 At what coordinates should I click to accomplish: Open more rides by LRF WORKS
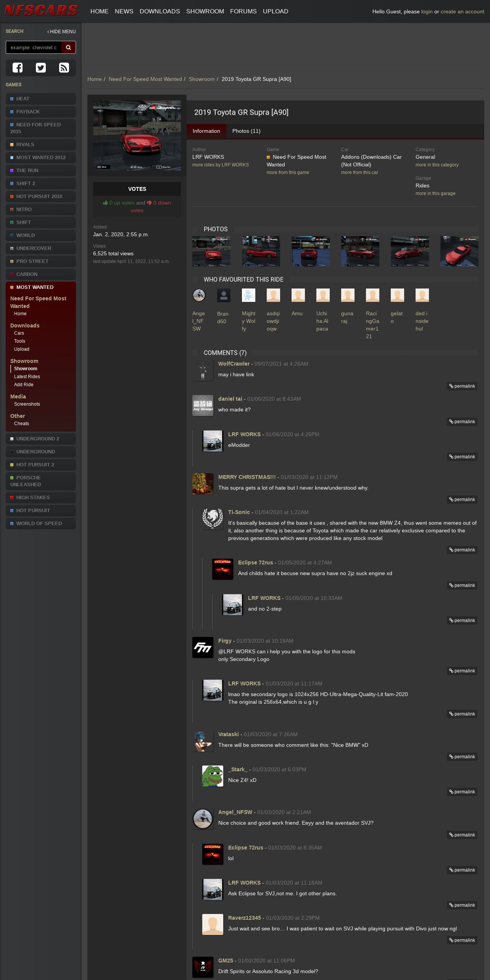[x=221, y=165]
